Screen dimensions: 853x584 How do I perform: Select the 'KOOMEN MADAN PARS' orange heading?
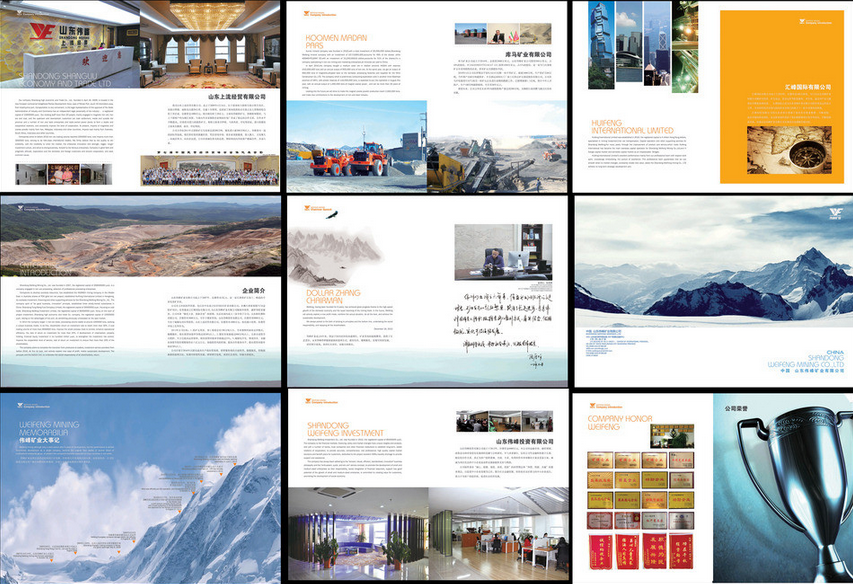(x=336, y=41)
